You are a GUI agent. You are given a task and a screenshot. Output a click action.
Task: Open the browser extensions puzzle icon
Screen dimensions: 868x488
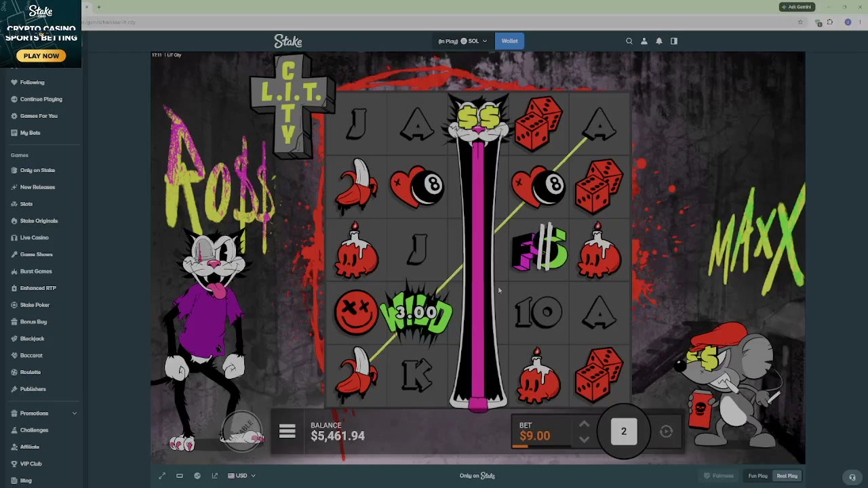pos(829,22)
